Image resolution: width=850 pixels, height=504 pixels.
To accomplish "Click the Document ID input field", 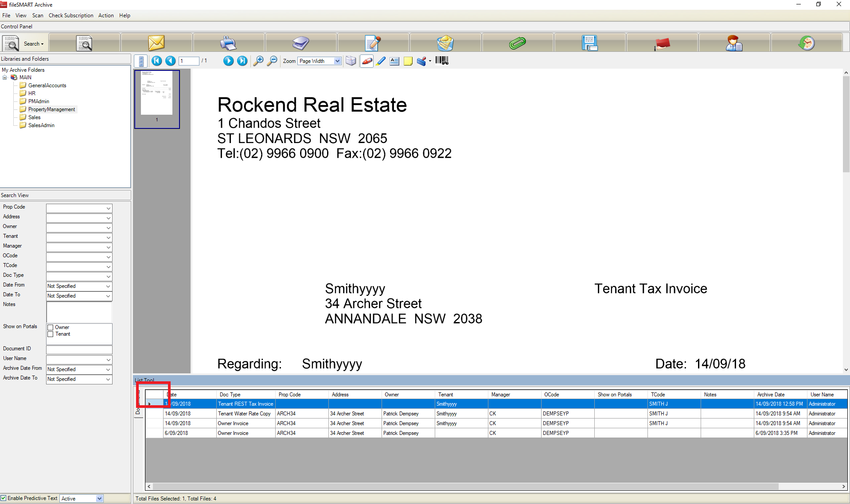I will [79, 349].
